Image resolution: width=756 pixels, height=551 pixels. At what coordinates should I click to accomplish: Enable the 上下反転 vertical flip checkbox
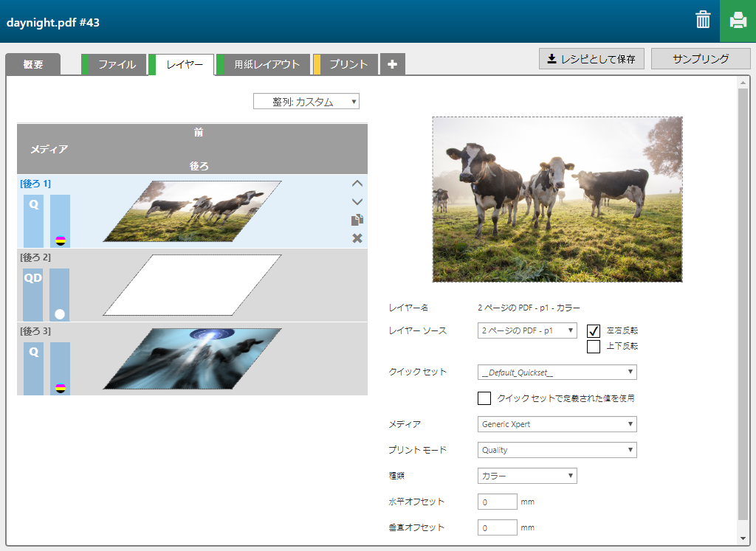[594, 346]
